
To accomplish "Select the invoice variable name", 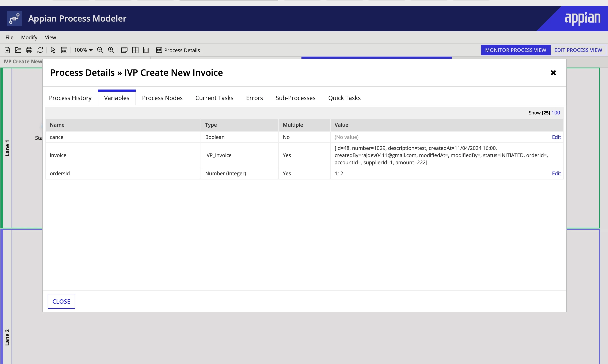I will [58, 155].
